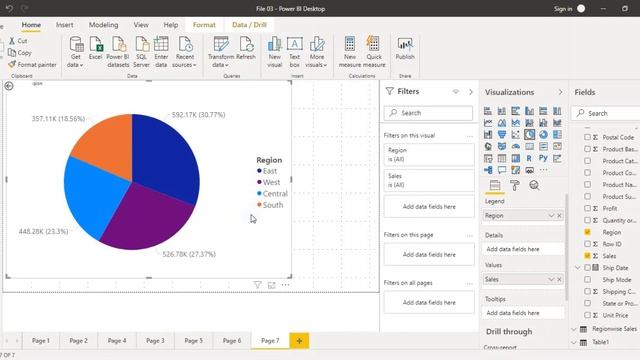Image resolution: width=640 pixels, height=360 pixels.
Task: Collapse the Filters pane chevron
Action: (471, 92)
